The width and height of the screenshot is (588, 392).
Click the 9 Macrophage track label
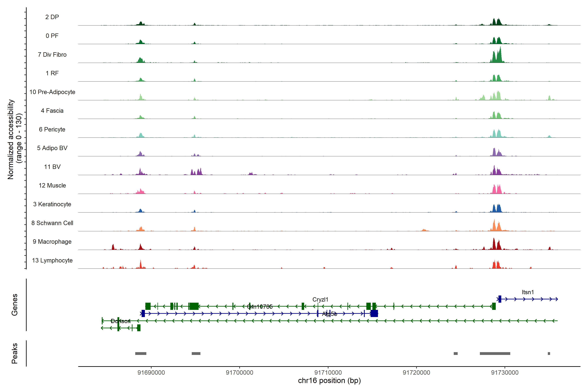pos(52,242)
